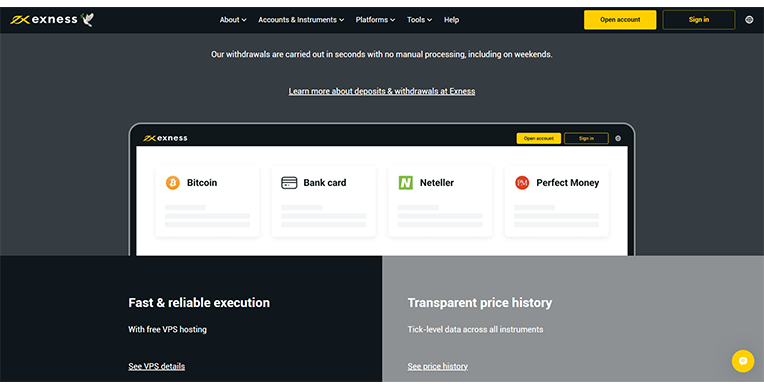Click the withdrawals carried out in seconds sentence
Image resolution: width=764 pixels, height=389 pixels.
coord(382,55)
